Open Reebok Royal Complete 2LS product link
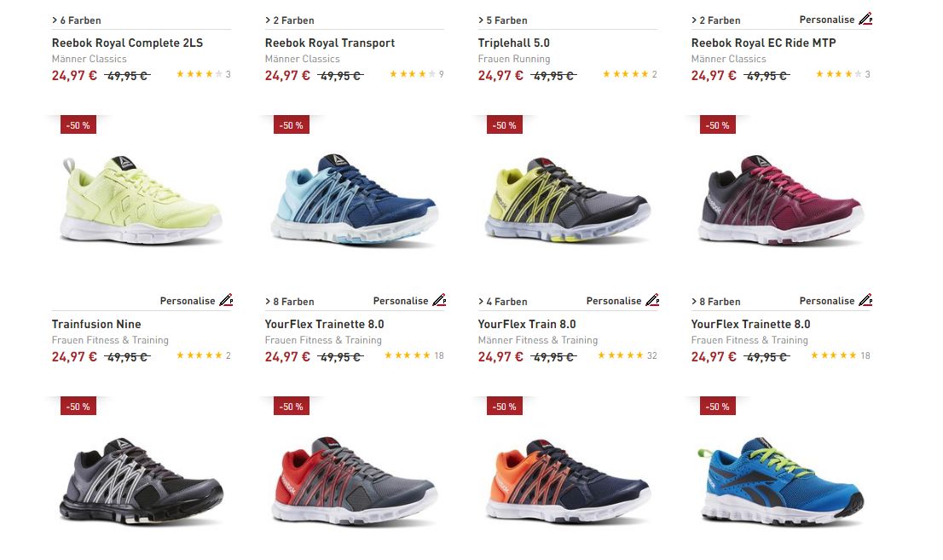 click(128, 43)
